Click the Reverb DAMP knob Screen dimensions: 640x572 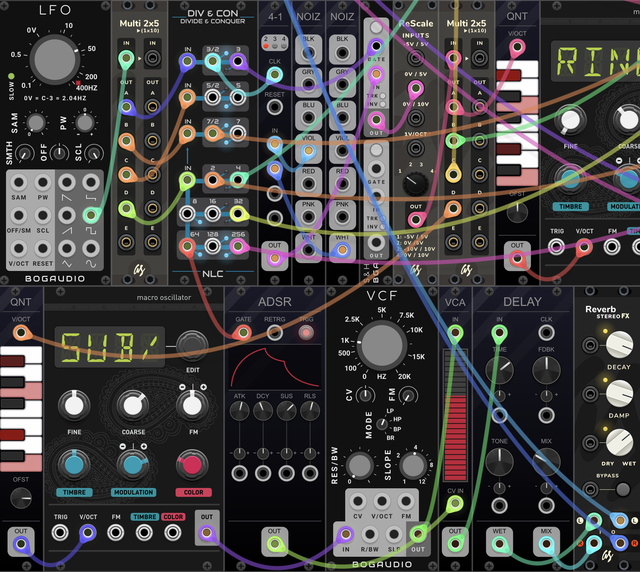tap(619, 394)
